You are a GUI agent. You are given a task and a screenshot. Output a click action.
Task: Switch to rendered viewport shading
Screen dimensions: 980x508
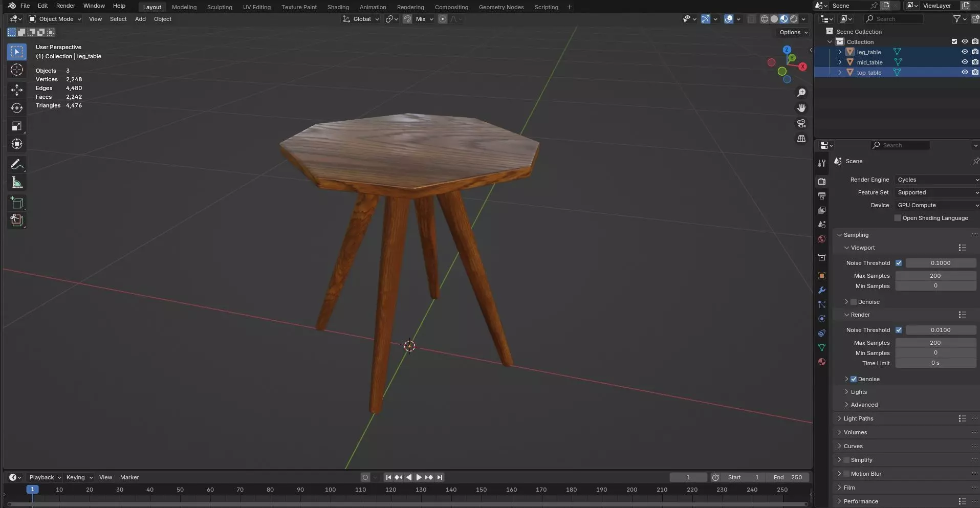(794, 19)
